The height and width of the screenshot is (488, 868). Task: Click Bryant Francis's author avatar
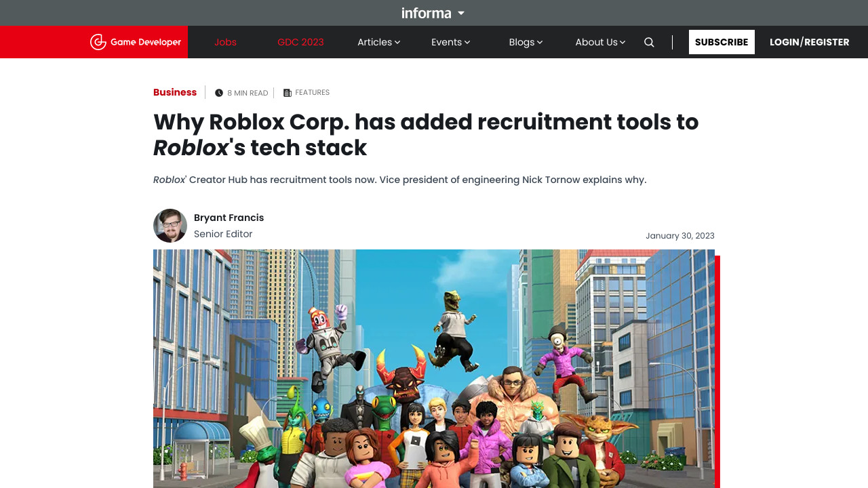click(x=170, y=226)
